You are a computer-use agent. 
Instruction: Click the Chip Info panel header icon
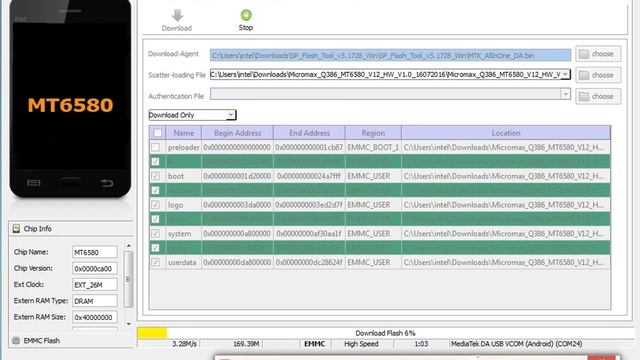tap(16, 229)
